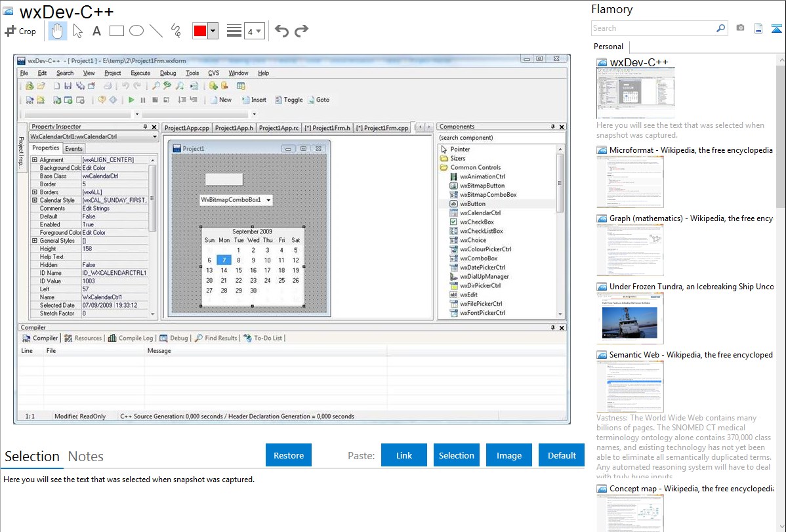786x532 pixels.
Task: Expand the General Styles property
Action: (x=35, y=241)
